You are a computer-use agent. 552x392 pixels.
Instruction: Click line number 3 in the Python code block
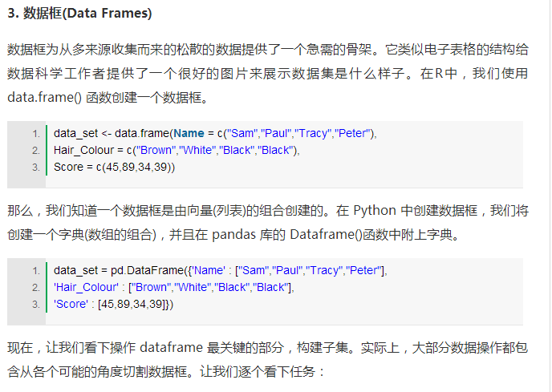coord(35,304)
